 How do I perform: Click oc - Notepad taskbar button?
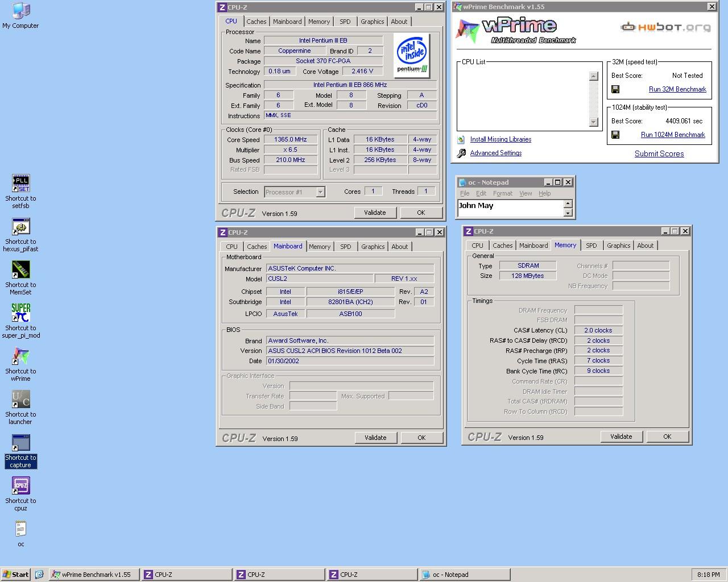464,575
